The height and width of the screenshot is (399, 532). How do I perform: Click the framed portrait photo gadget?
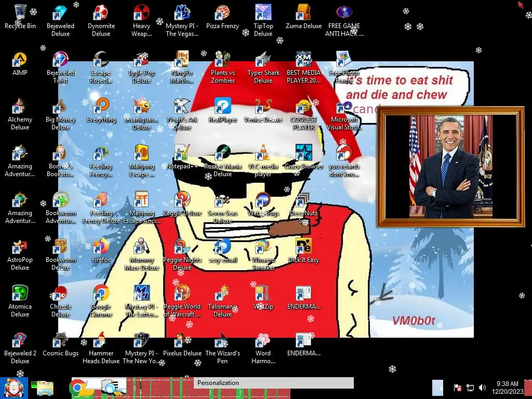(x=450, y=167)
